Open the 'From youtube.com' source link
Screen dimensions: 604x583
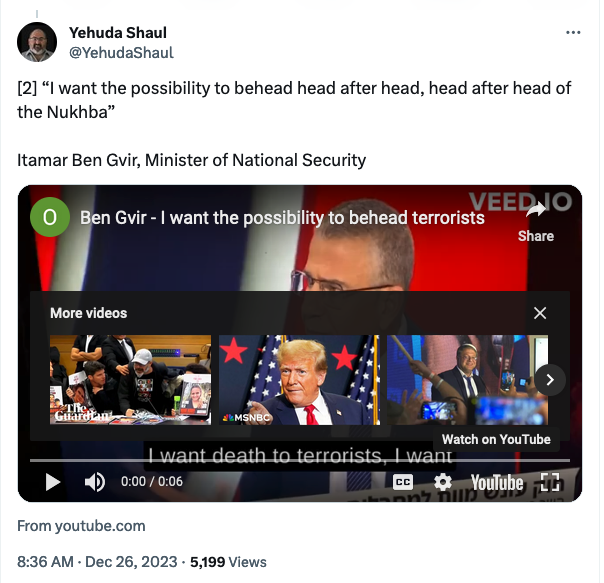tap(81, 526)
